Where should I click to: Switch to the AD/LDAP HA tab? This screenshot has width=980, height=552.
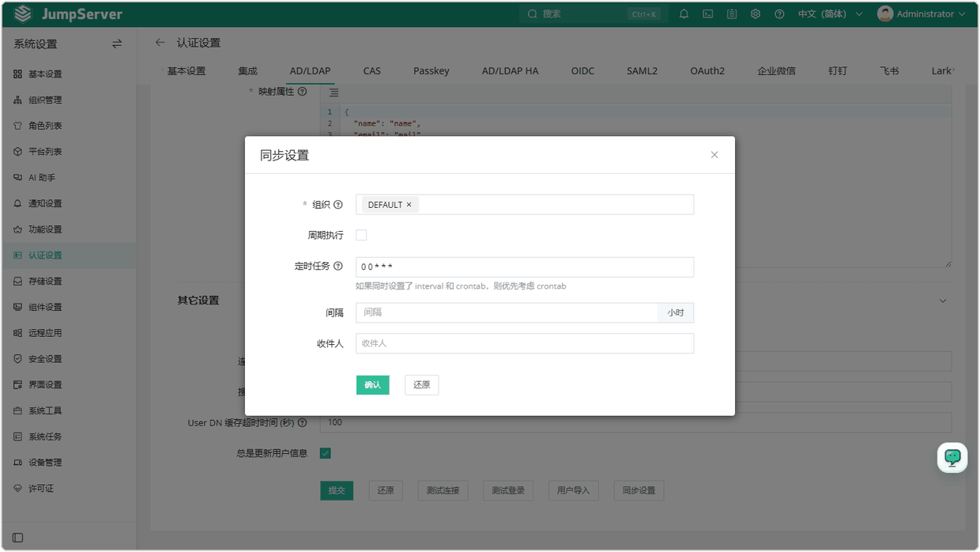511,71
